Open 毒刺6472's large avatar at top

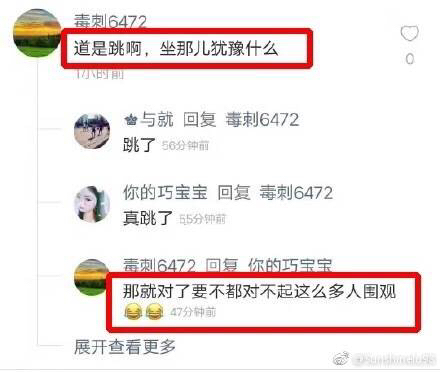click(x=37, y=33)
